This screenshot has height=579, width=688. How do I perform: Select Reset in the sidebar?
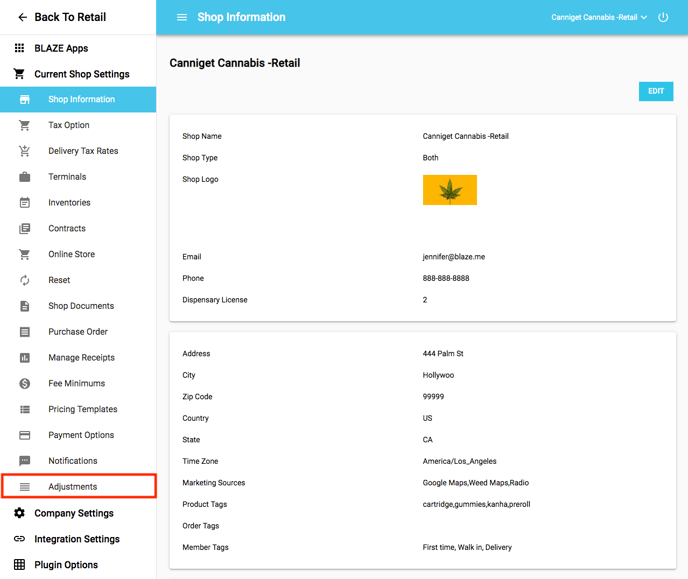[x=78, y=280]
